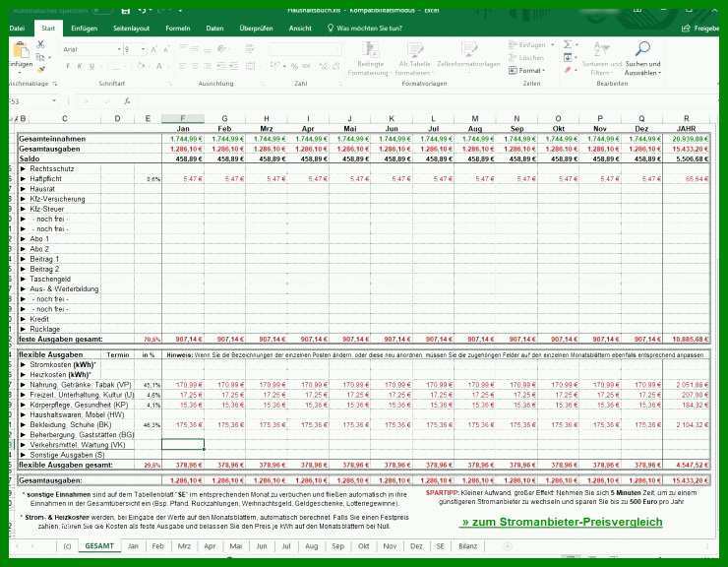The width and height of the screenshot is (728, 567).
Task: Open the Zwischenablage dialog launcher
Action: tap(55, 84)
